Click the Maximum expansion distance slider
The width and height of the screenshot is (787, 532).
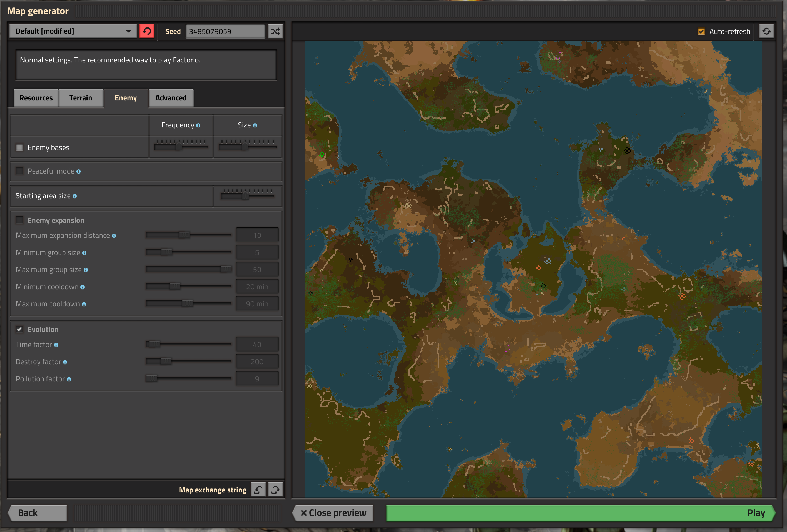[188, 235]
